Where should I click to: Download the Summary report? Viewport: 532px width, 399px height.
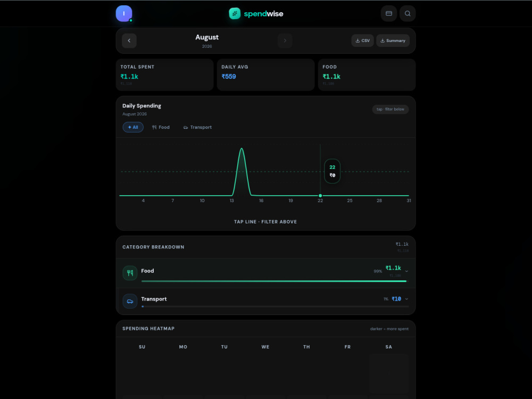393,40
